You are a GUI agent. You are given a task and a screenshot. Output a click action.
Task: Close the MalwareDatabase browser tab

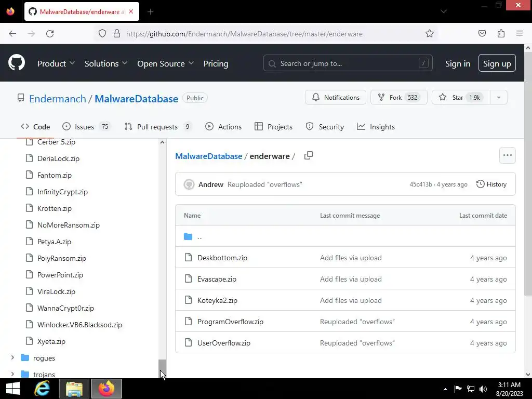pos(131,11)
